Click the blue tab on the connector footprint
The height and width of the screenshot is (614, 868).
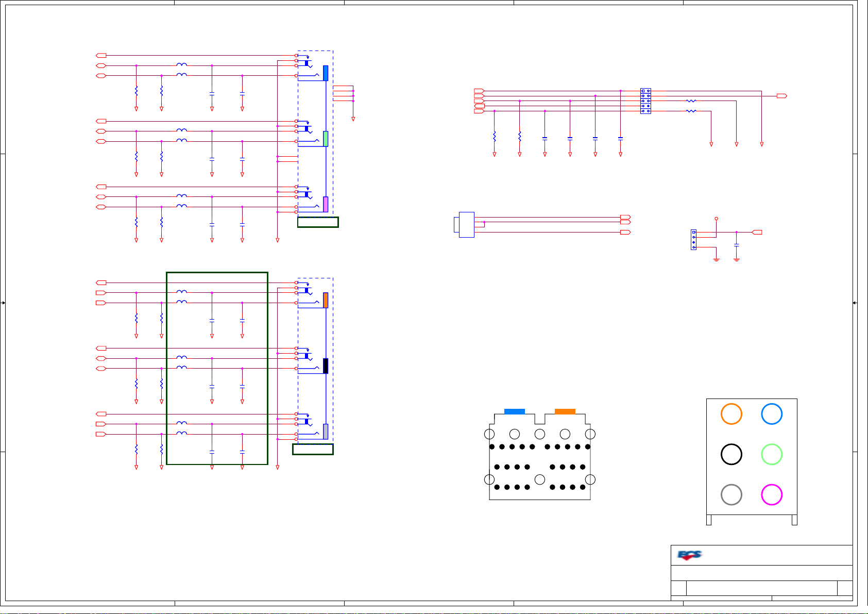(x=515, y=411)
